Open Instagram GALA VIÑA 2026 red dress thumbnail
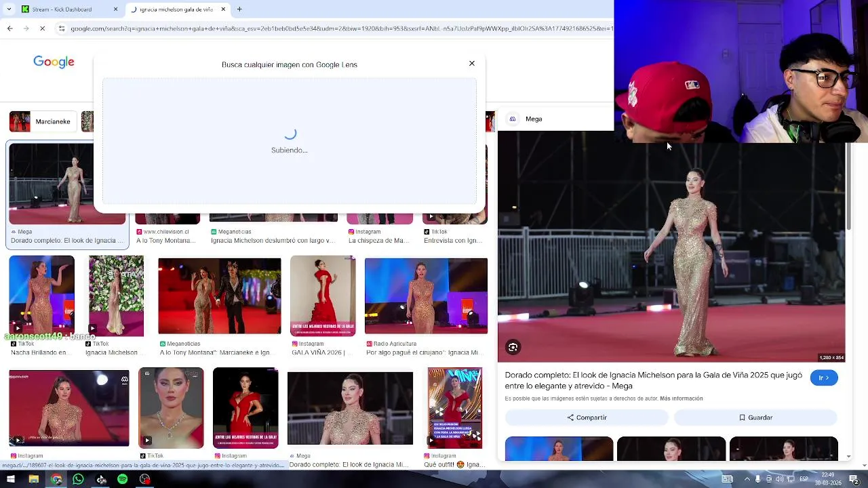868x488 pixels. tap(323, 296)
